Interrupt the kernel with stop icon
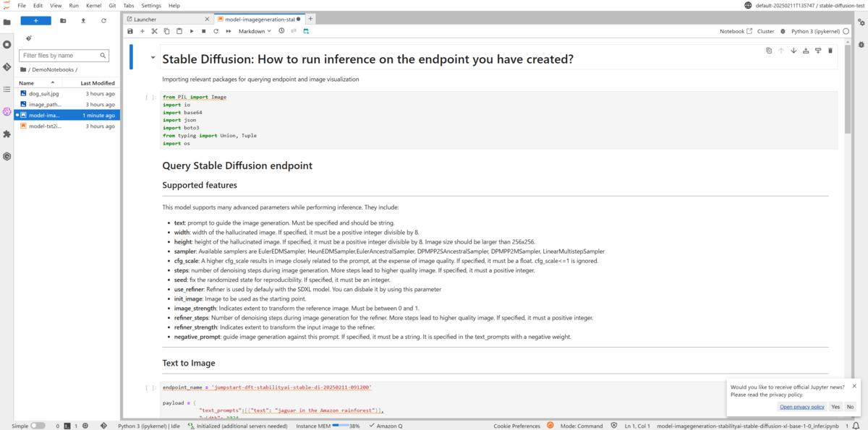 [204, 31]
